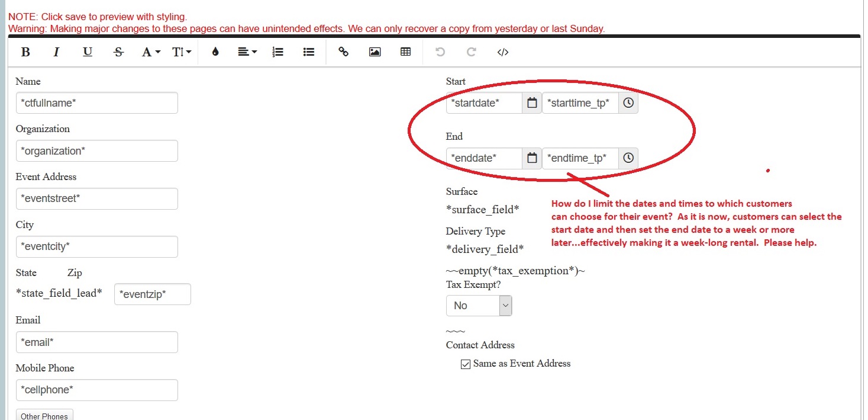This screenshot has height=420, width=868.
Task: Expand the paragraph alignment dropdown
Action: pyautogui.click(x=247, y=52)
